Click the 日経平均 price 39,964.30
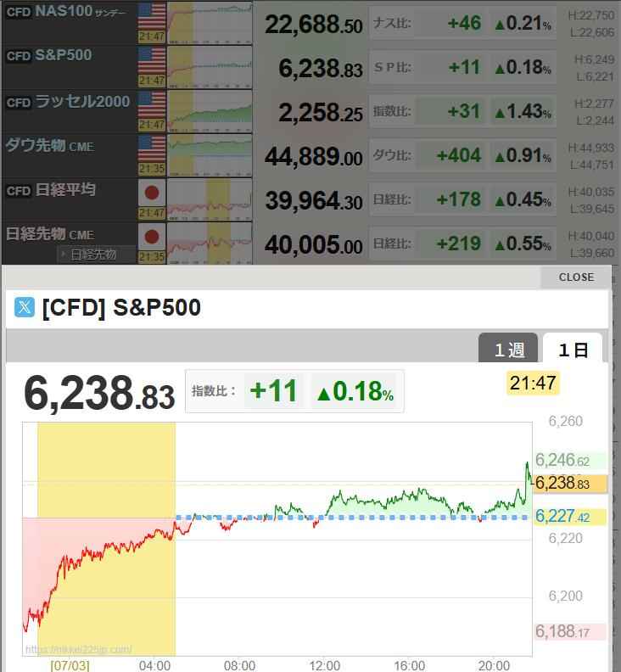Screen dimensions: 621x672 313,201
